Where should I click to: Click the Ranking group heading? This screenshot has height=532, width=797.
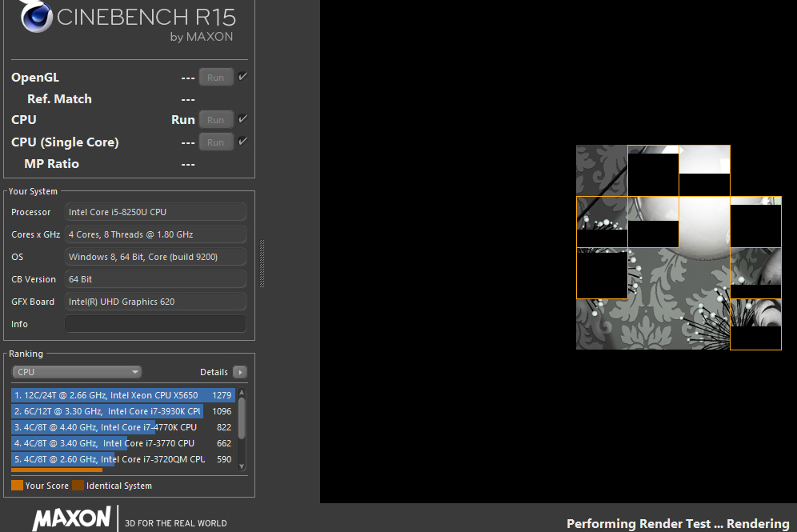[26, 354]
